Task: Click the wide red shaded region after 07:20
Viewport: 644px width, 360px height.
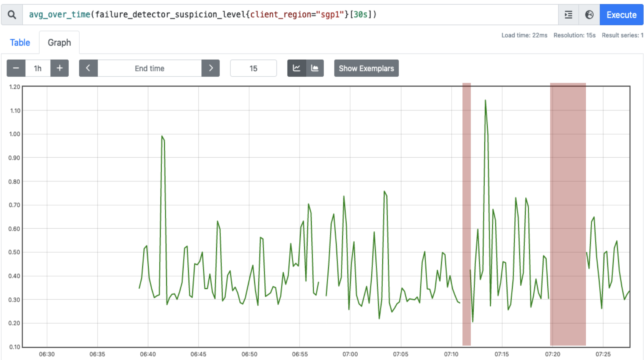Action: click(x=568, y=213)
